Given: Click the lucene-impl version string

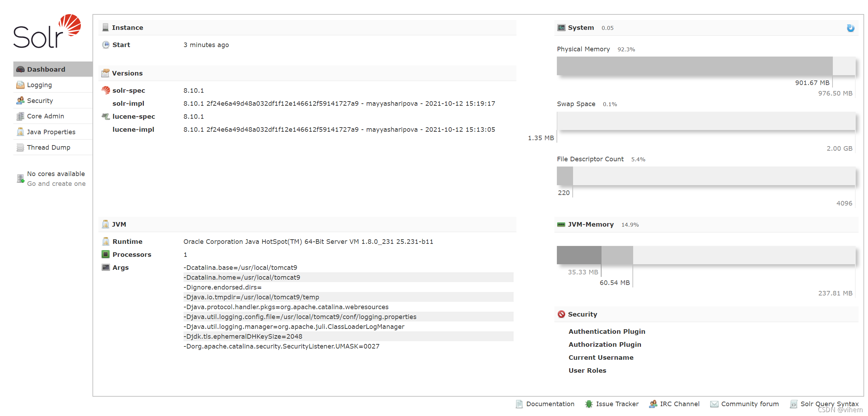Looking at the screenshot, I should pyautogui.click(x=339, y=129).
